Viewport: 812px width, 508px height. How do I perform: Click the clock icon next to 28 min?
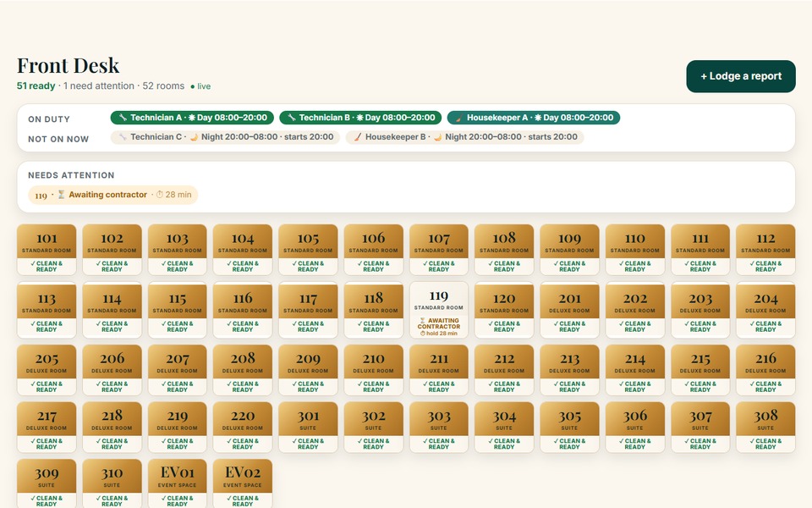click(160, 195)
